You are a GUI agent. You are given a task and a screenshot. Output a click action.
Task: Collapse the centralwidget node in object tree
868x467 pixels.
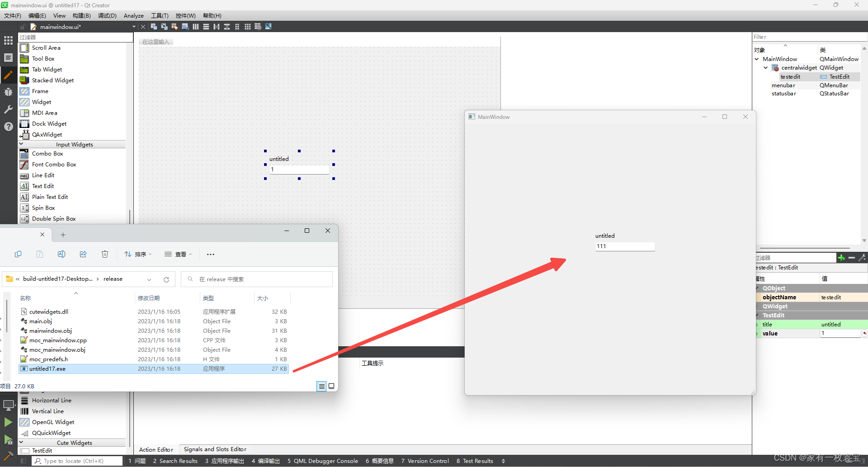(x=765, y=68)
